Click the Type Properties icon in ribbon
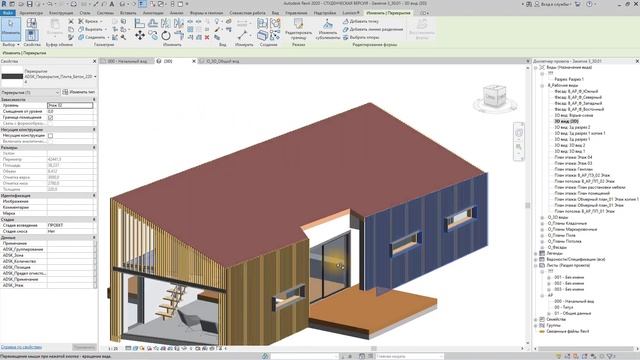Image resolution: width=640 pixels, height=360 pixels. click(x=32, y=23)
